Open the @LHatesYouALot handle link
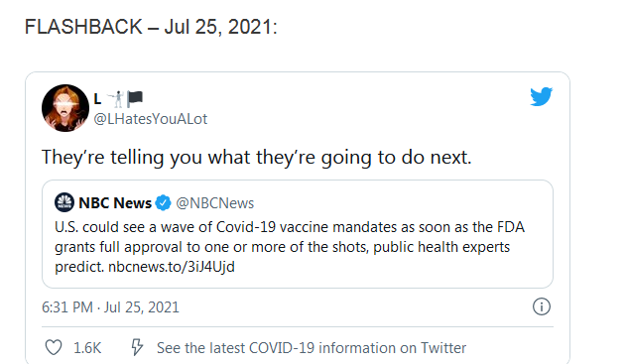The width and height of the screenshot is (627, 364). 151,119
